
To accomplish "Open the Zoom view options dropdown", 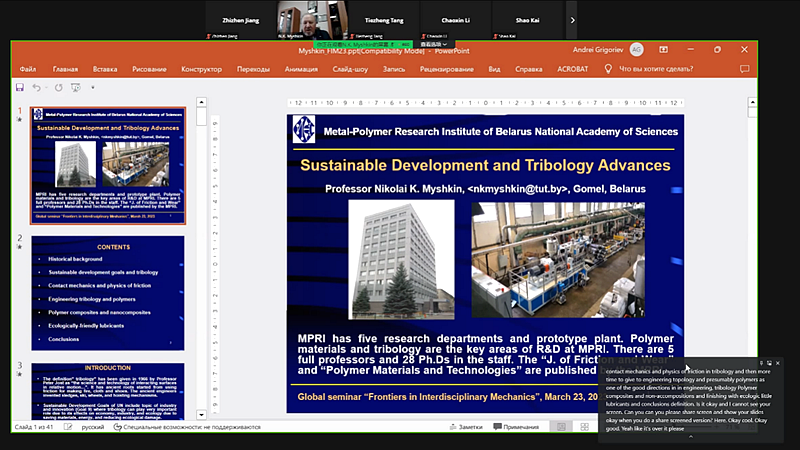I will point(434,44).
